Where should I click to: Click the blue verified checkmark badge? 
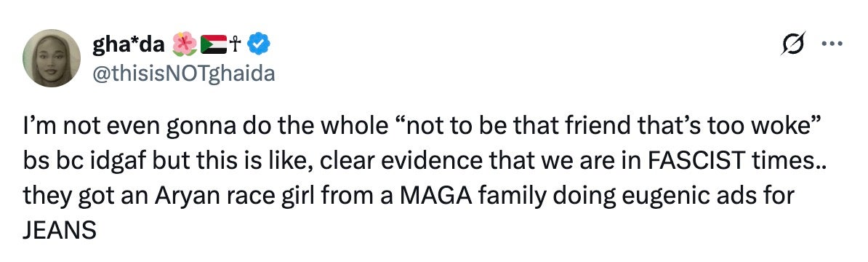[x=258, y=44]
